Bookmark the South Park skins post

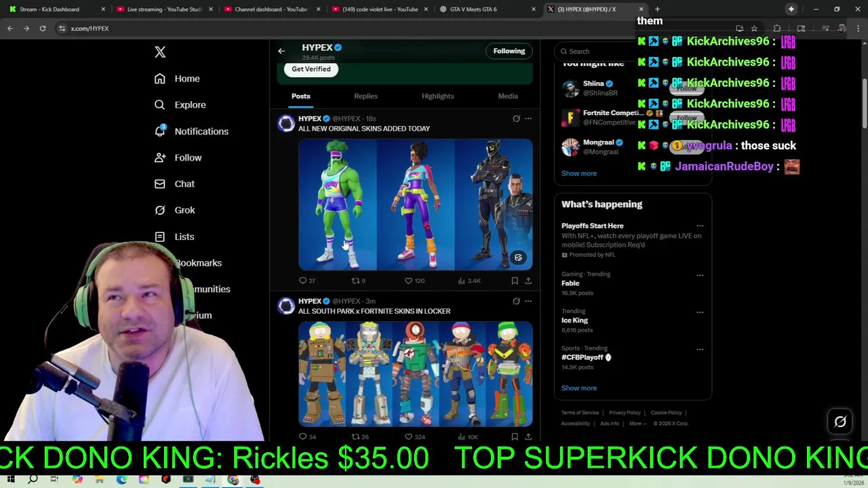(515, 436)
